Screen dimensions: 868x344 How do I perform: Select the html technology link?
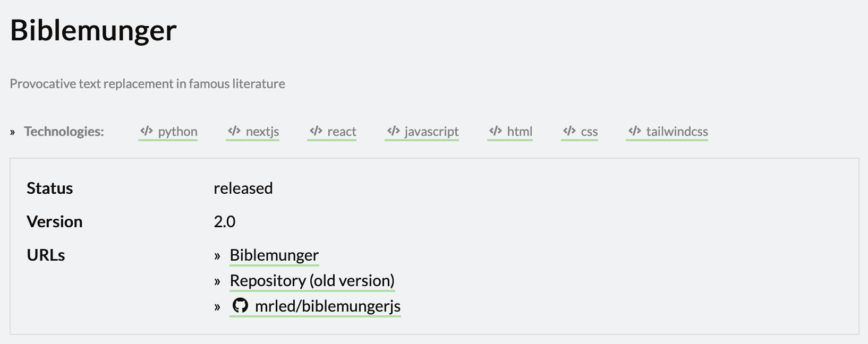(520, 132)
